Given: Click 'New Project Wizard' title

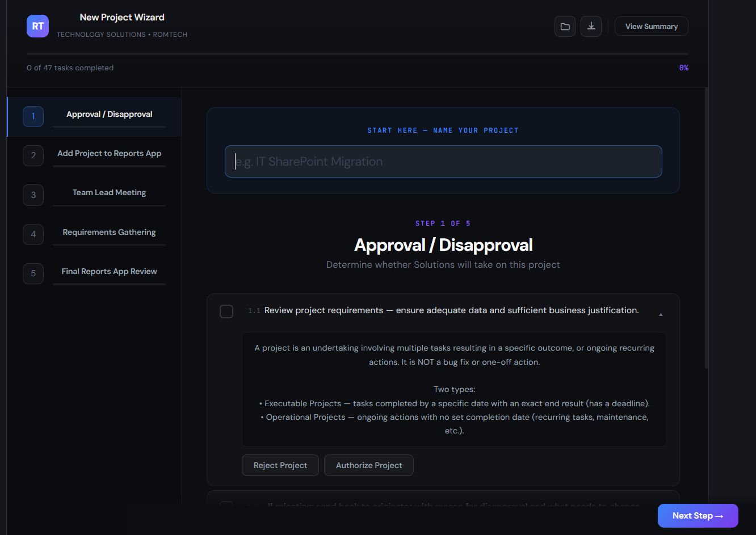Looking at the screenshot, I should tap(122, 18).
